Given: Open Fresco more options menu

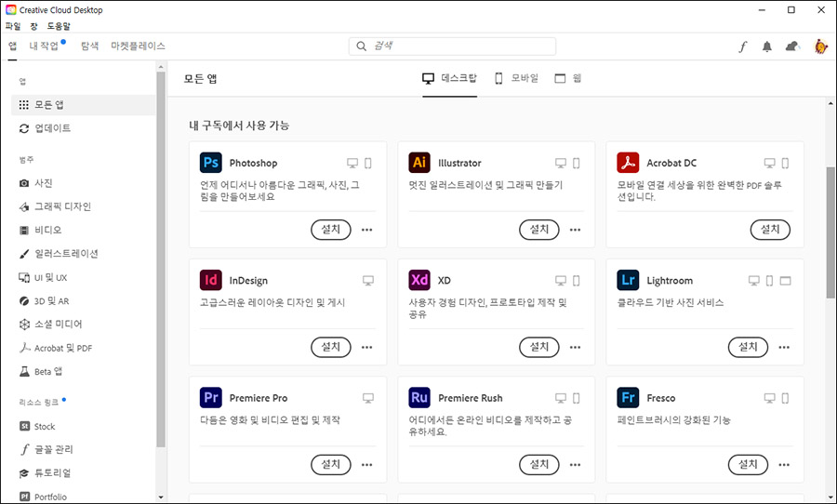Looking at the screenshot, I should (784, 465).
